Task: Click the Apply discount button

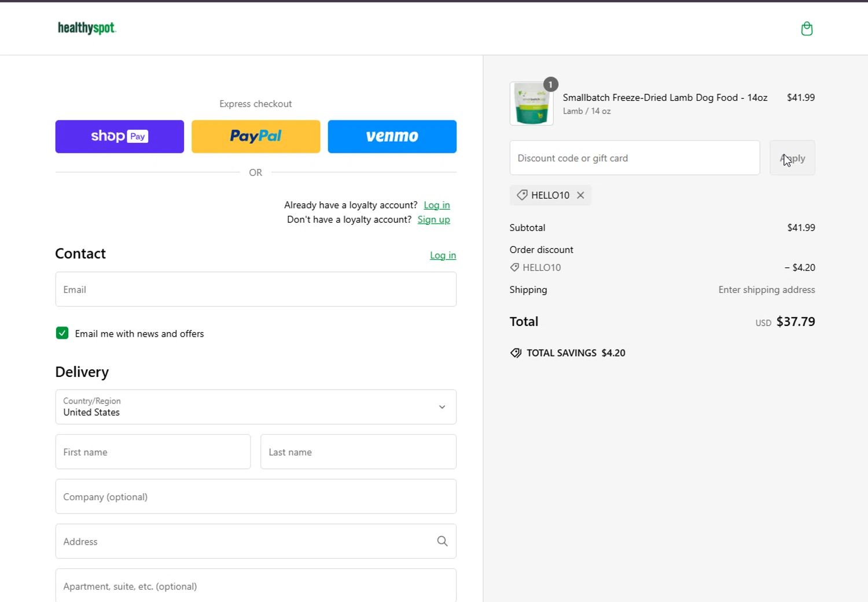Action: tap(792, 157)
